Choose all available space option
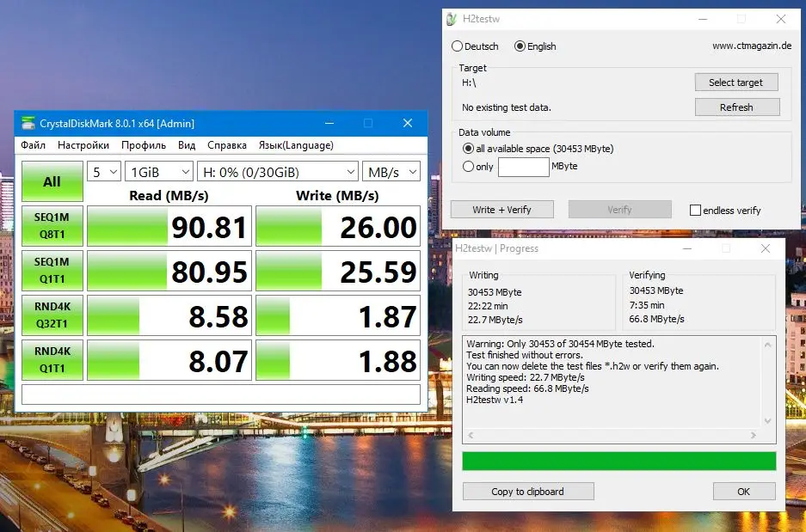806x532 pixels. coord(468,149)
